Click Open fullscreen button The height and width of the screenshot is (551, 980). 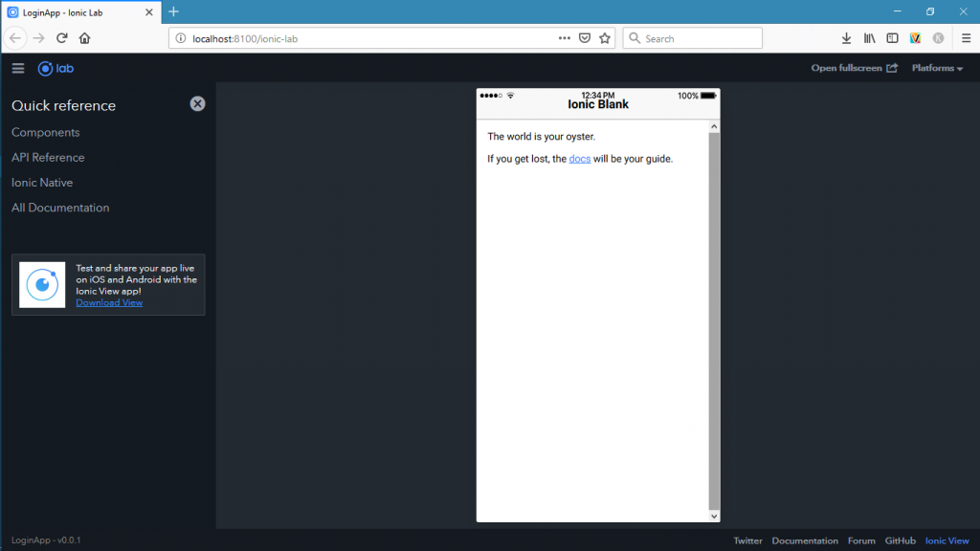point(854,68)
